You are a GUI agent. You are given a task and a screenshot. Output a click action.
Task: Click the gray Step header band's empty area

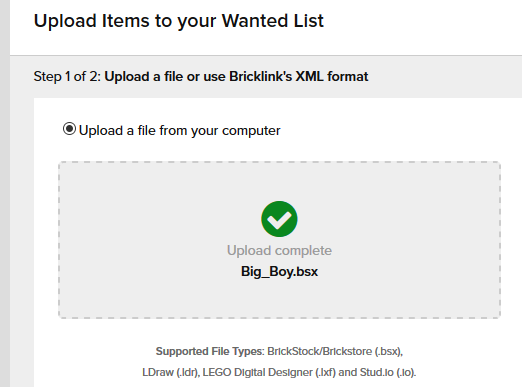443,77
